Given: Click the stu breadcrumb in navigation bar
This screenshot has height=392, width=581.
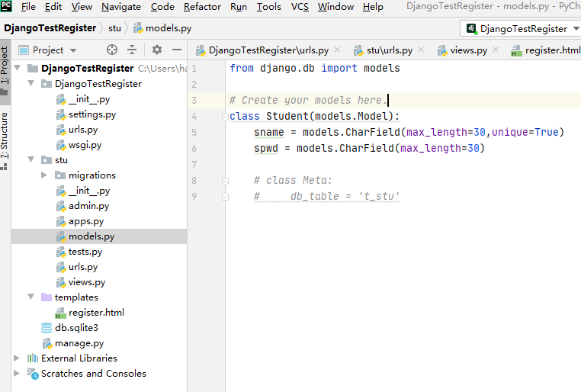Looking at the screenshot, I should 114,28.
